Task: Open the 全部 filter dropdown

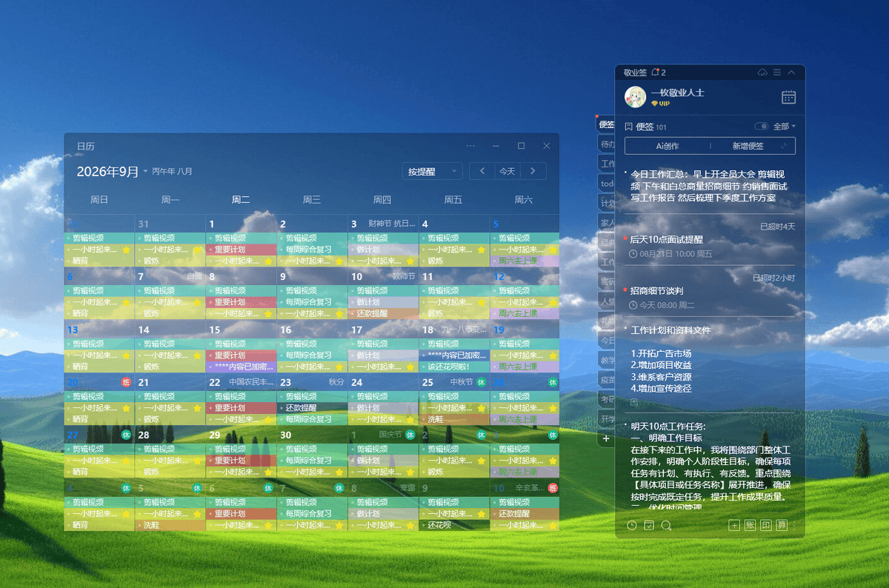Action: coord(785,127)
